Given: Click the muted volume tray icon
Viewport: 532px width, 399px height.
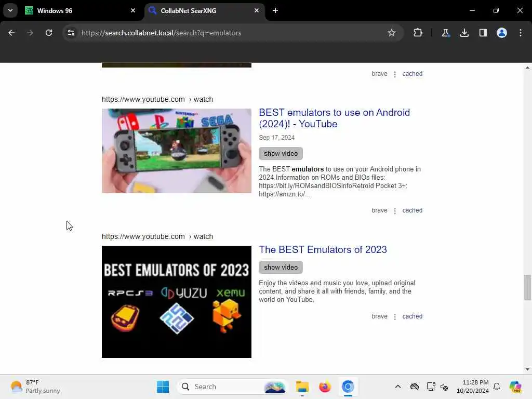Looking at the screenshot, I should coord(444,387).
